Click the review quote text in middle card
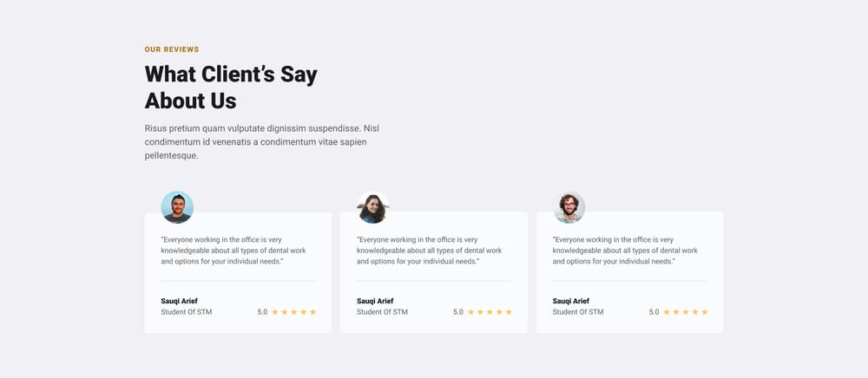 [x=430, y=251]
